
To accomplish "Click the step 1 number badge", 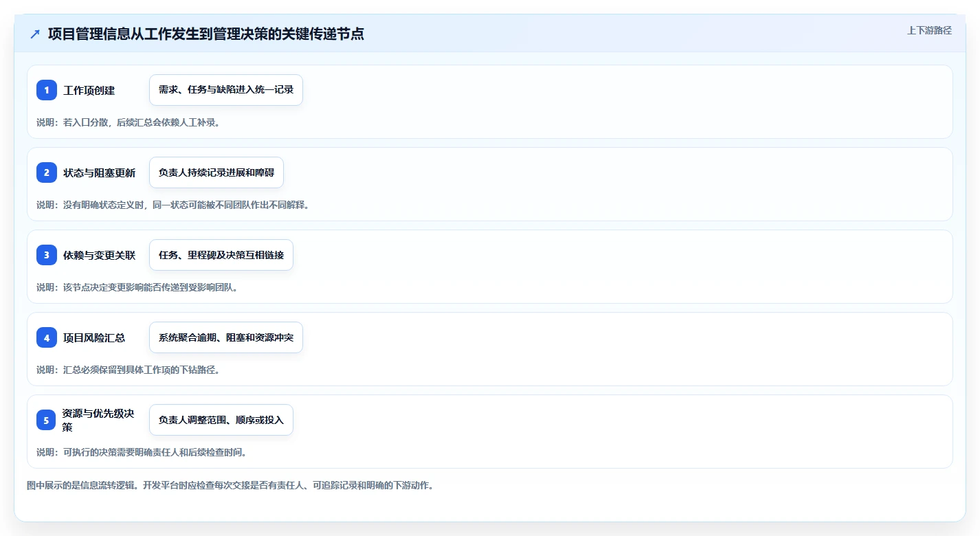I will (x=47, y=90).
